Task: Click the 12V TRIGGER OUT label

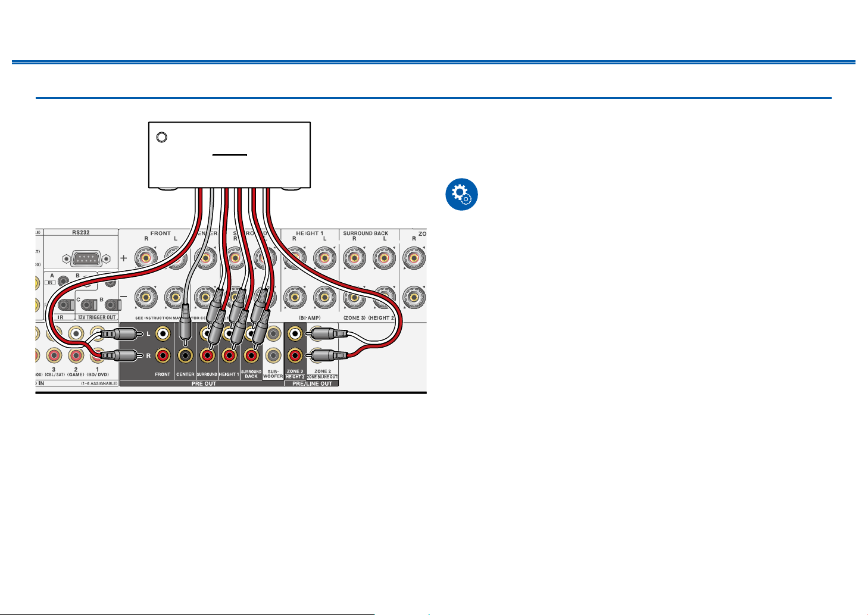Action: (97, 317)
